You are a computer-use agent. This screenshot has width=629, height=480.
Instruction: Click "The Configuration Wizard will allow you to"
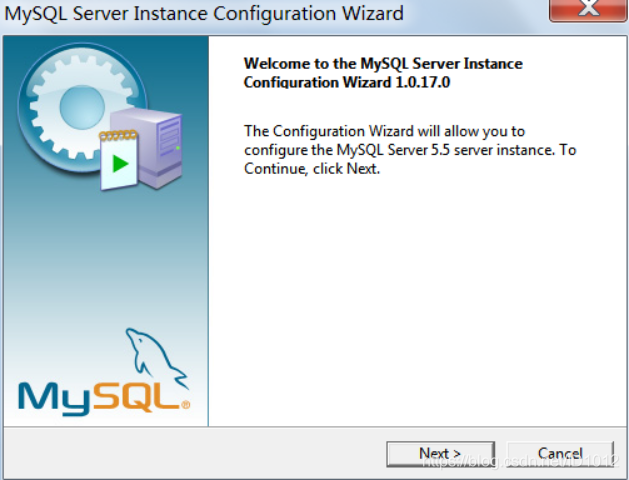click(x=384, y=132)
